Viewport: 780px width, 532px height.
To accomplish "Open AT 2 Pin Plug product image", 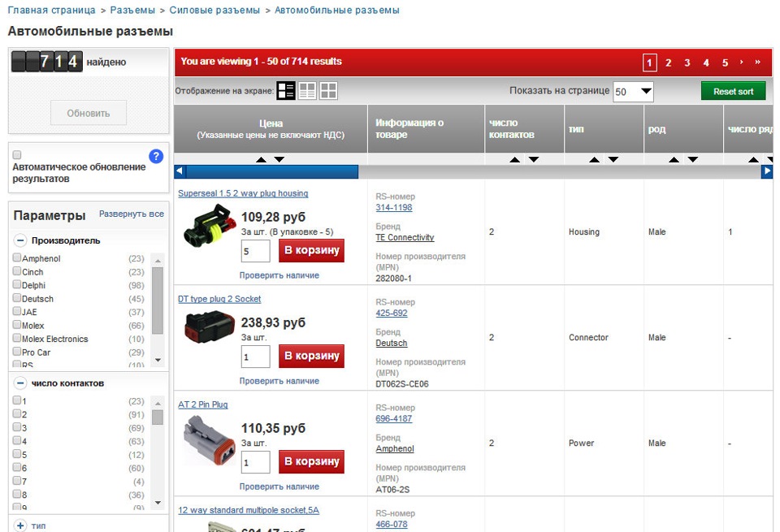I will click(210, 440).
